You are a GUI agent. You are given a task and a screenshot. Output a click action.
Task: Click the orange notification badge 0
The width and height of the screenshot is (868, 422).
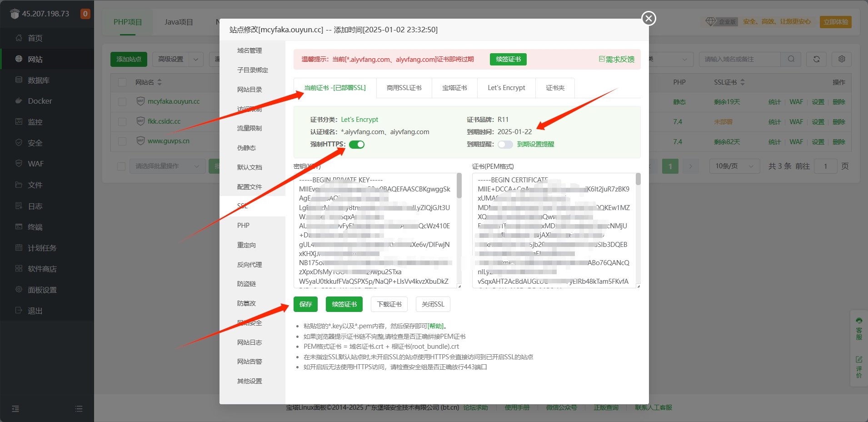click(85, 14)
